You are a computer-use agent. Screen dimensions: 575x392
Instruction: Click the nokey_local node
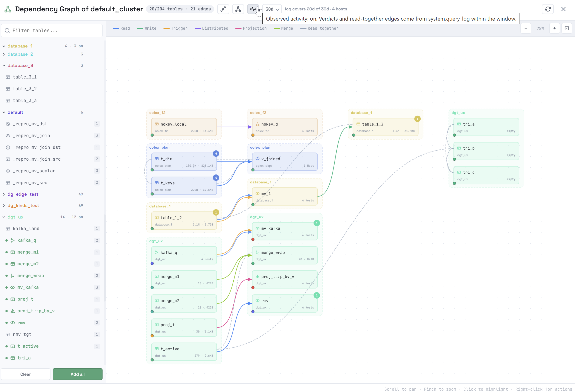click(x=184, y=127)
